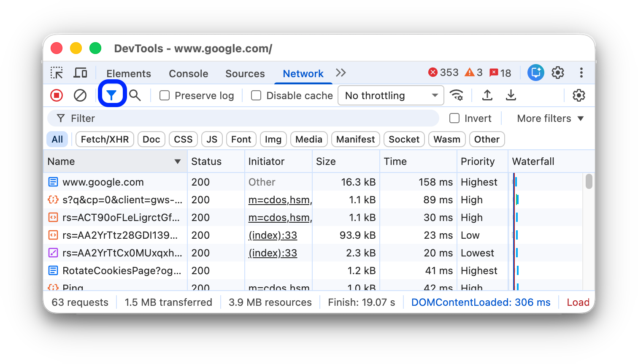Sort by the Size column header
The height and width of the screenshot is (364, 638).
[x=346, y=162]
